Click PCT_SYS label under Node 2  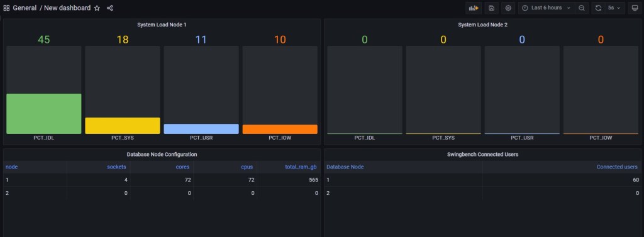(x=443, y=138)
